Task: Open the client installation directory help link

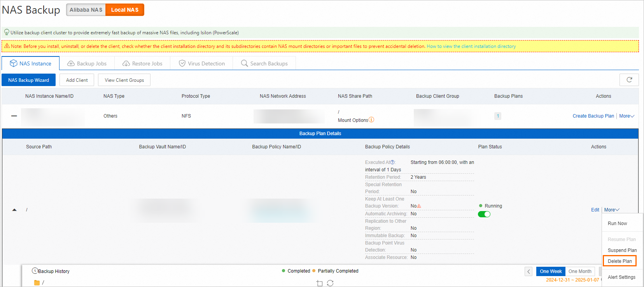Action: click(x=471, y=46)
